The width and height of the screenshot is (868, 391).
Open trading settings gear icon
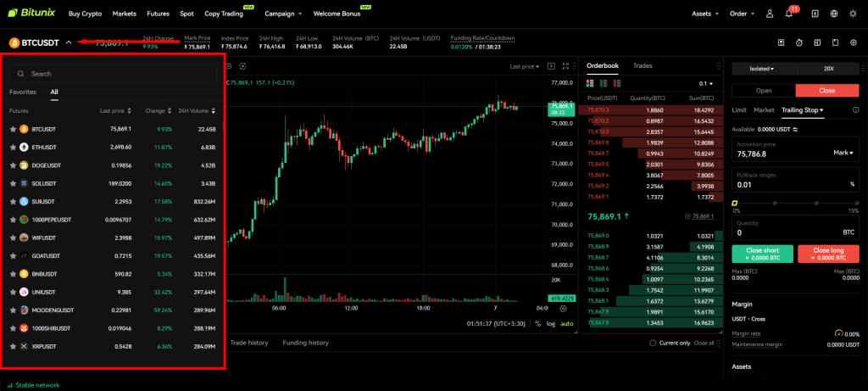pos(853,43)
